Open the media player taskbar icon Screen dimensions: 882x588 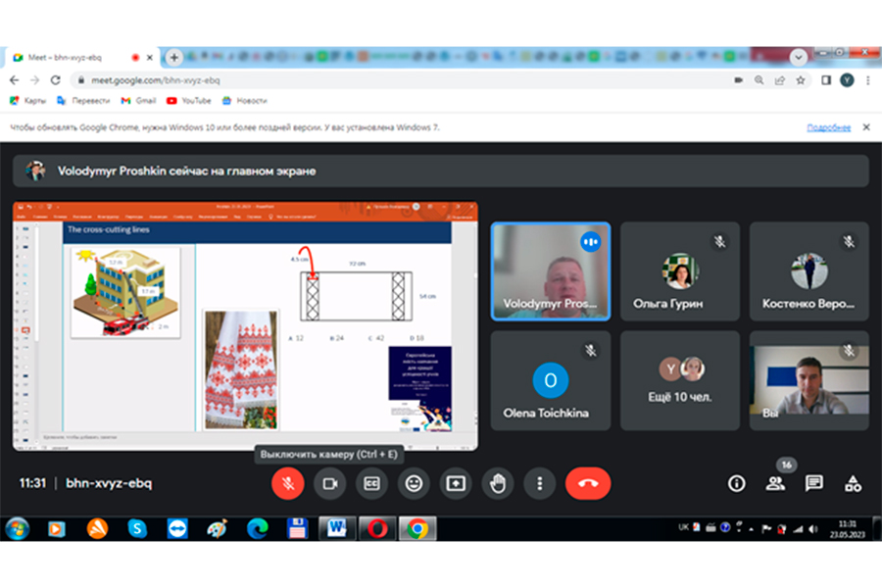(56, 529)
